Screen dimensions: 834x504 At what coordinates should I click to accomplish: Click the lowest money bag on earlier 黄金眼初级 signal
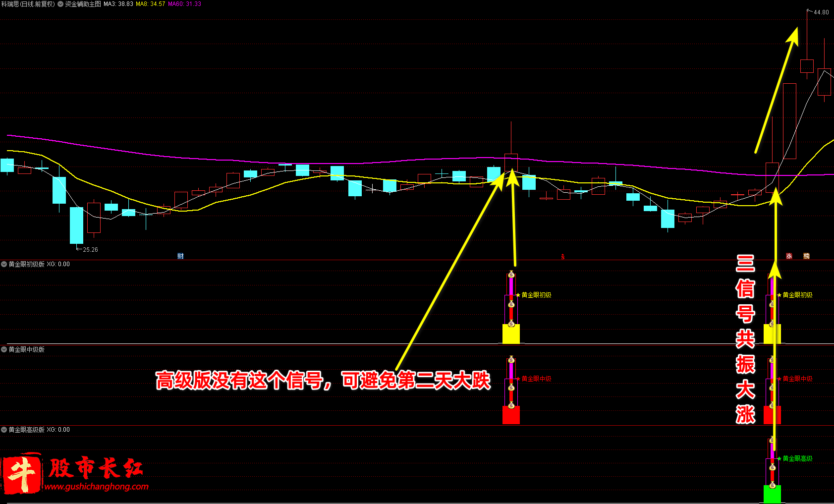pos(511,323)
